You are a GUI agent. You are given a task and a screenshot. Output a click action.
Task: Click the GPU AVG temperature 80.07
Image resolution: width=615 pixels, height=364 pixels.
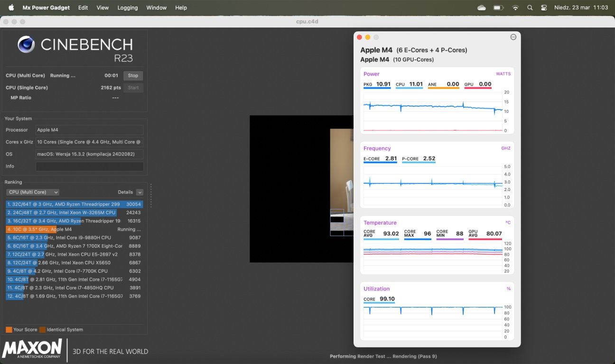tap(494, 234)
